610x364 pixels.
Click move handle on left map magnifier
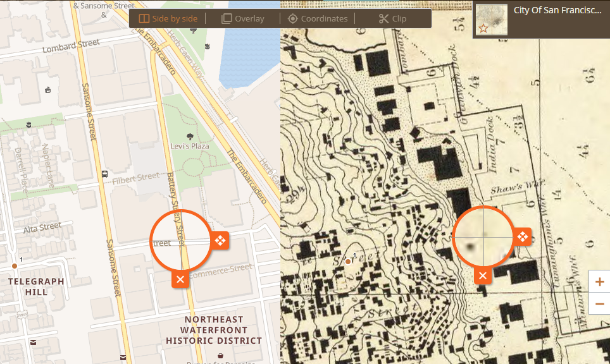point(220,241)
